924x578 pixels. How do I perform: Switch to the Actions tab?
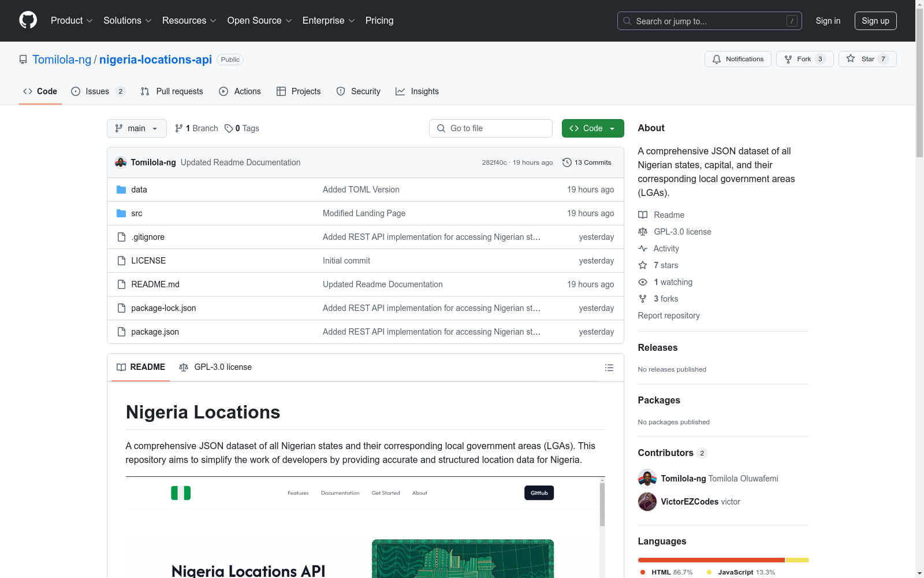[x=240, y=91]
